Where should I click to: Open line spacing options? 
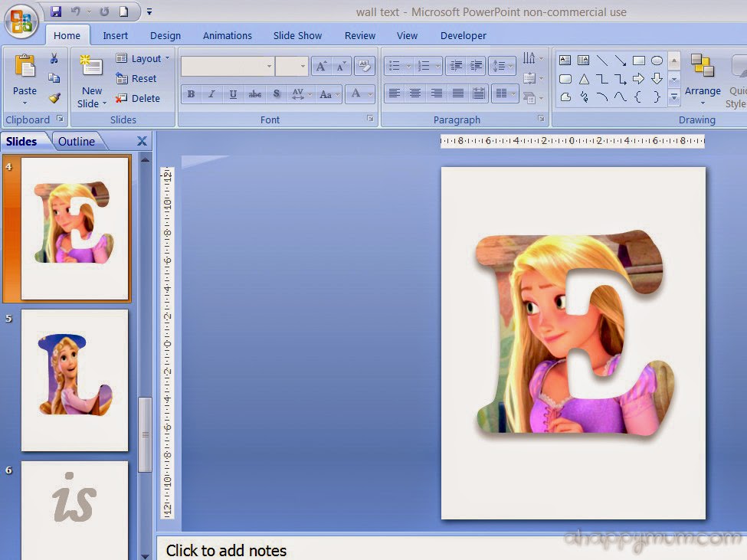(502, 66)
